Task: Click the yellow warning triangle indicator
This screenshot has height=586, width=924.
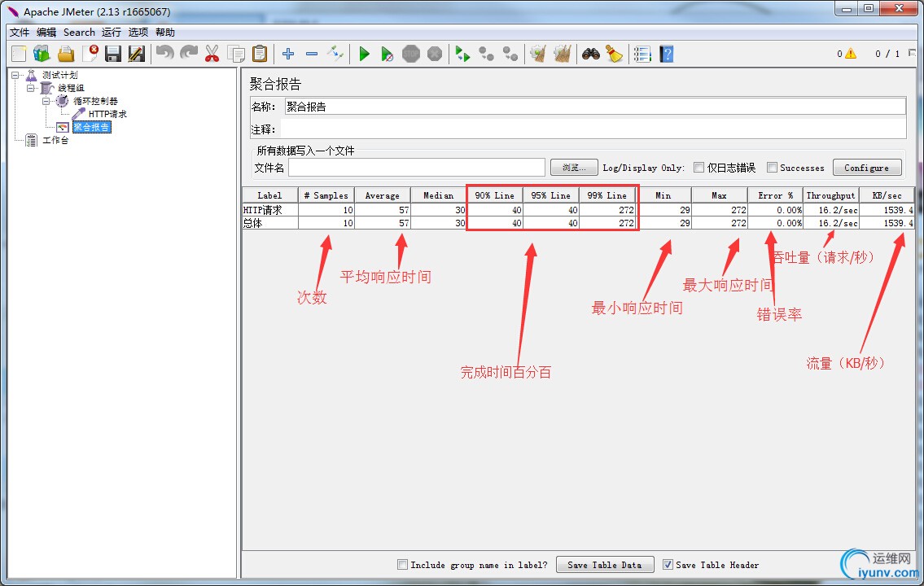Action: tap(851, 54)
